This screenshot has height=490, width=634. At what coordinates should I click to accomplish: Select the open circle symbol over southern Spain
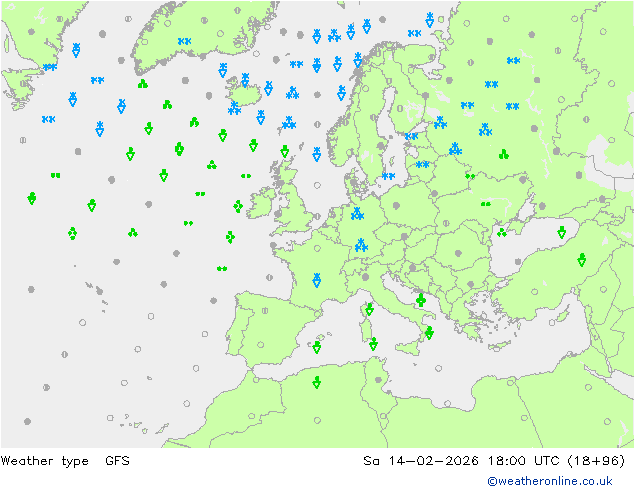click(x=261, y=345)
